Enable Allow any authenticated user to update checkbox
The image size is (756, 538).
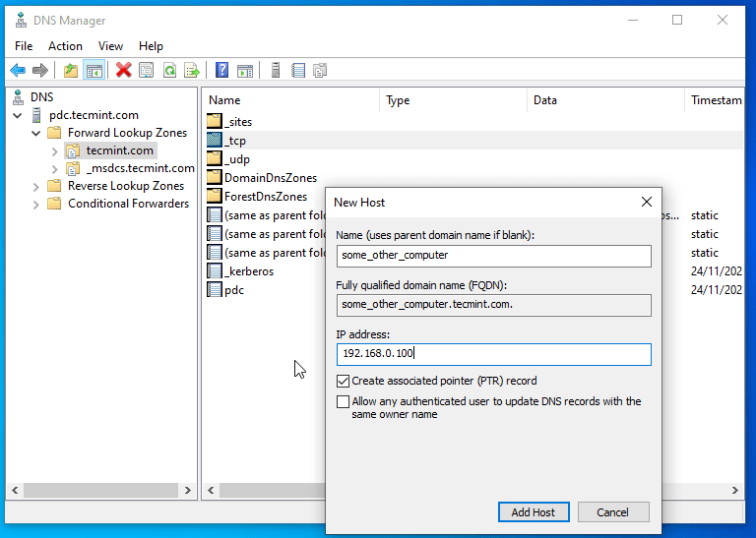[343, 401]
